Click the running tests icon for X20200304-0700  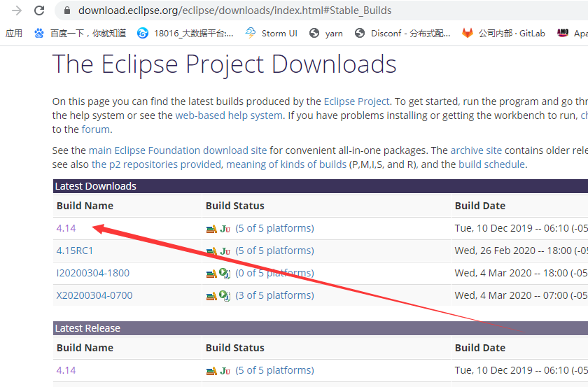coord(225,296)
